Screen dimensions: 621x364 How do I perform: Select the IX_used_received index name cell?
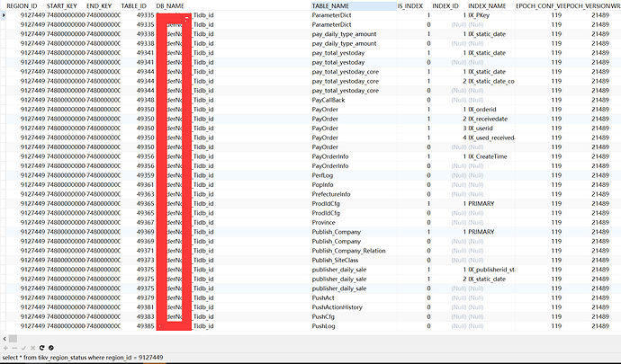(x=491, y=138)
